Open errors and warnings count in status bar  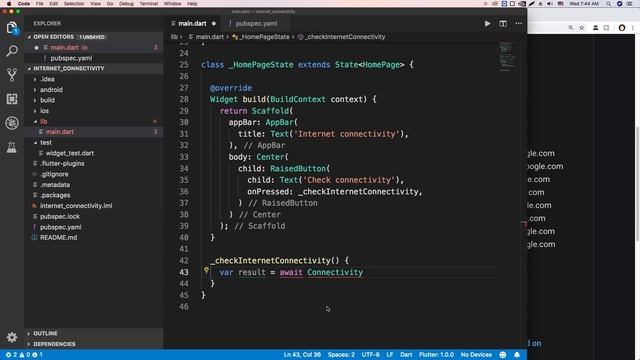(24, 355)
